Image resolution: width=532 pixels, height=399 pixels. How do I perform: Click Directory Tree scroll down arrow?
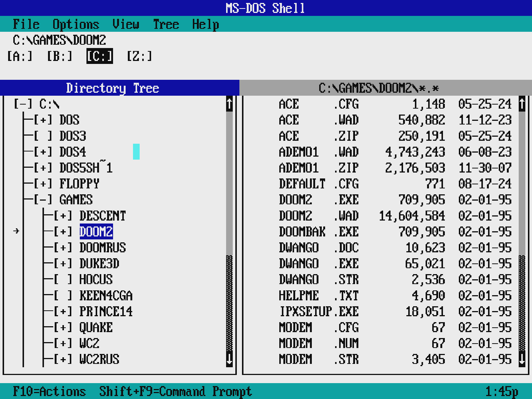229,359
